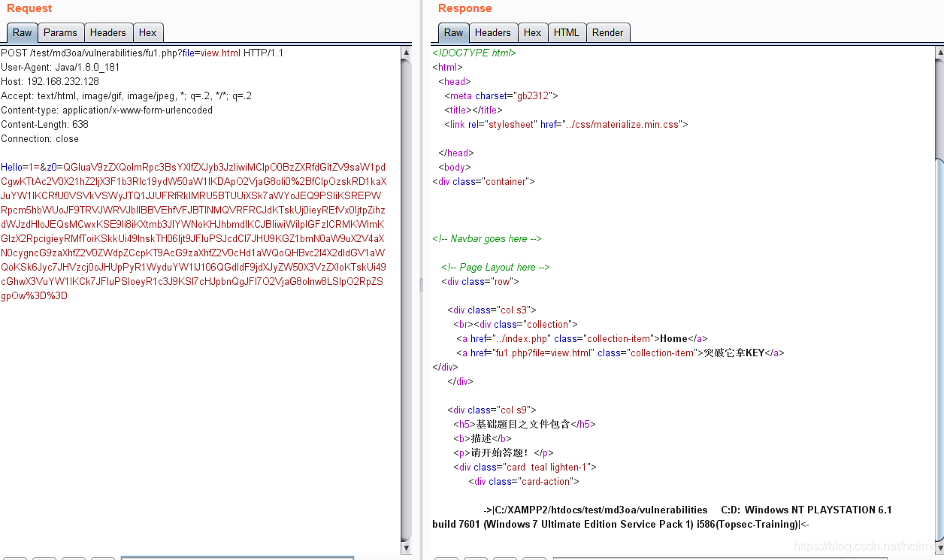Image resolution: width=944 pixels, height=560 pixels.
Task: Open the Response Render tab
Action: 607,32
